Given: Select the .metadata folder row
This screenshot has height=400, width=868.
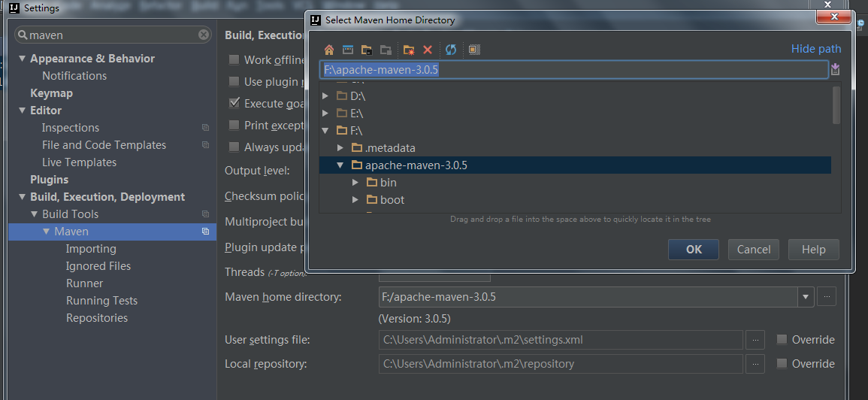Looking at the screenshot, I should (x=575, y=148).
